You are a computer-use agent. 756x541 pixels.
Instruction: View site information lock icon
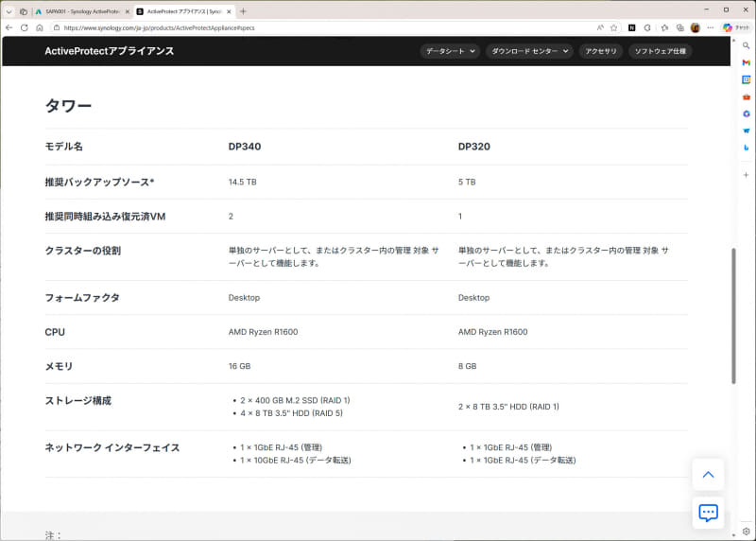[x=57, y=28]
